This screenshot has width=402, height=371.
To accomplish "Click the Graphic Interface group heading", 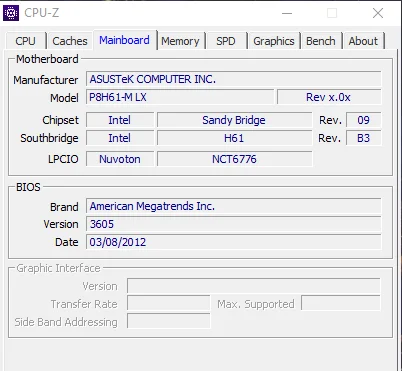I will 58,268.
